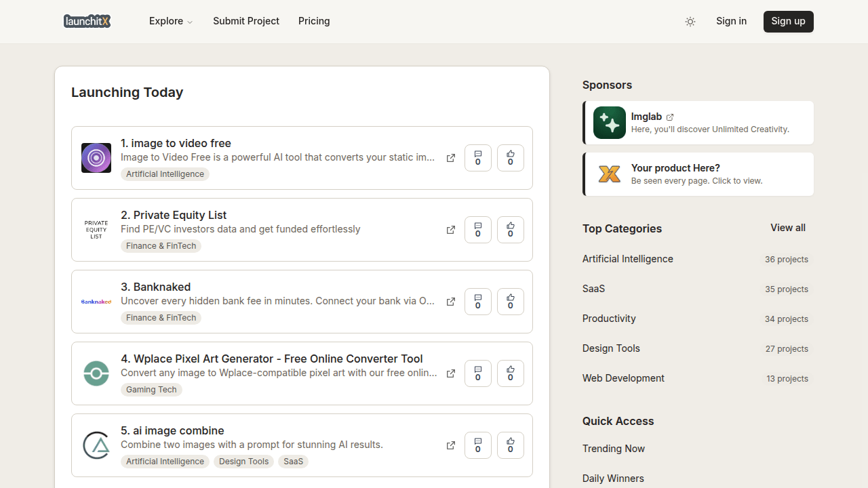The width and height of the screenshot is (868, 488).
Task: Click the '36 projects' count
Action: pyautogui.click(x=787, y=260)
